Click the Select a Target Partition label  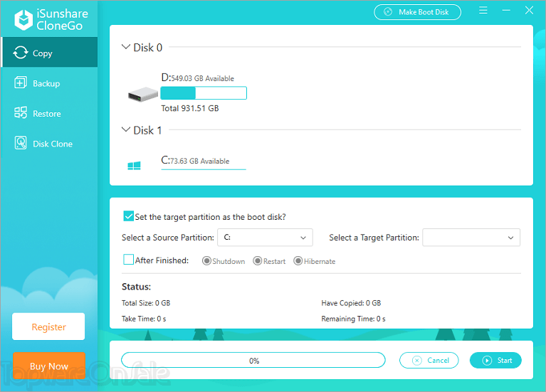374,238
